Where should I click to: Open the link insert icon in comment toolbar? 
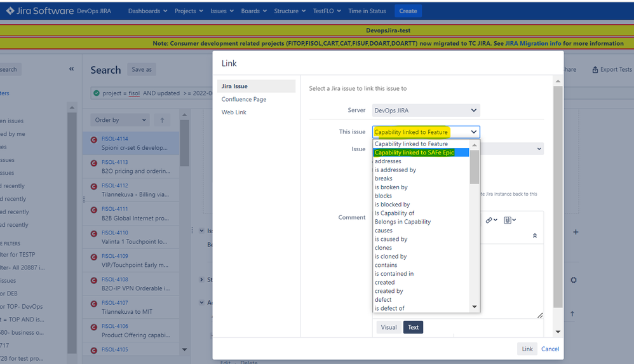491,220
